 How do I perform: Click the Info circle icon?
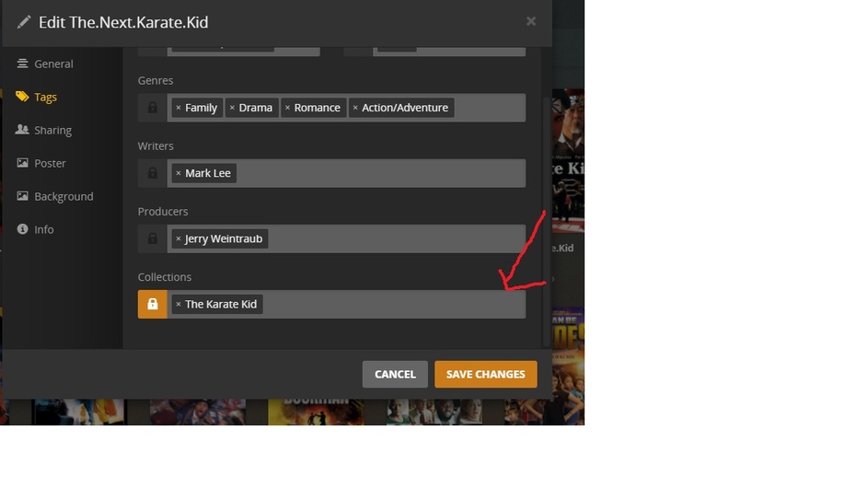22,228
